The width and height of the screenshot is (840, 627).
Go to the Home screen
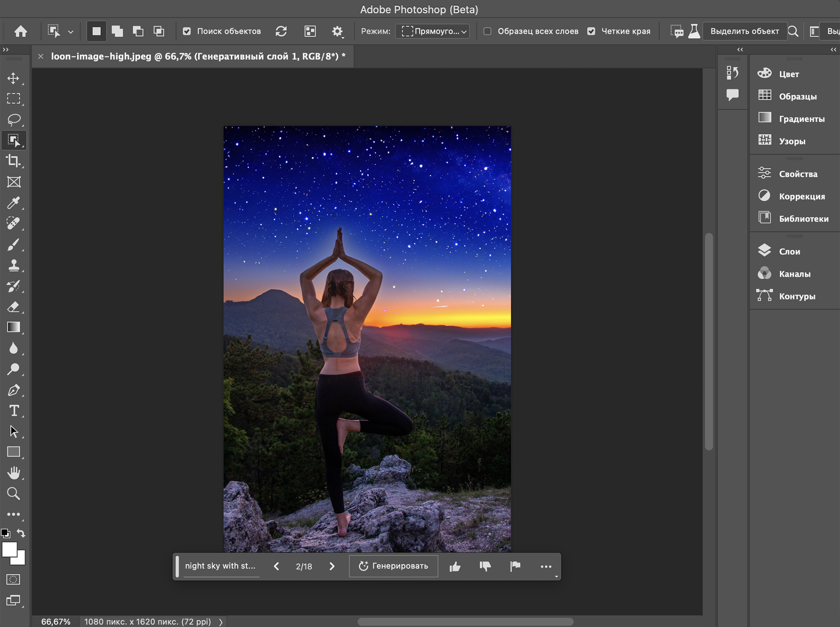pyautogui.click(x=21, y=31)
